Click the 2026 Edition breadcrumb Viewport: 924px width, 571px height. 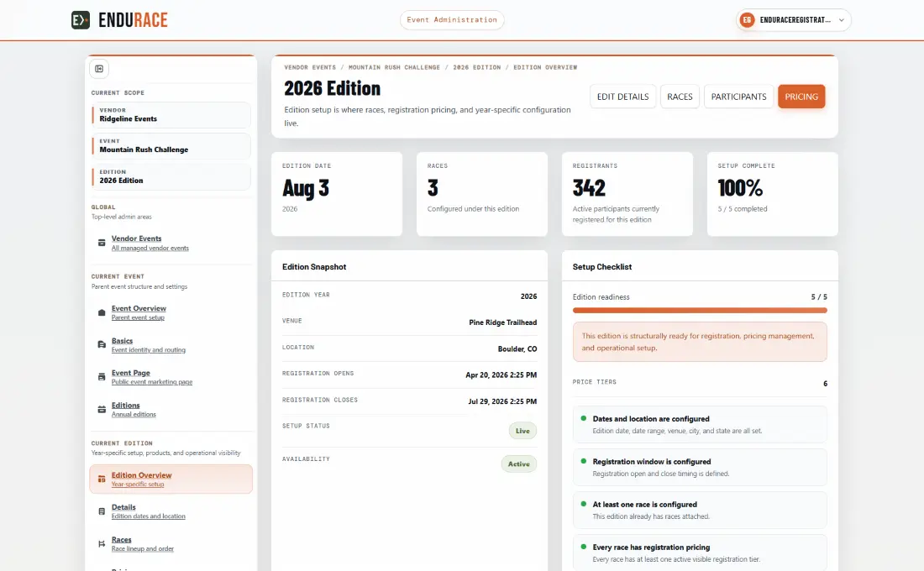477,68
